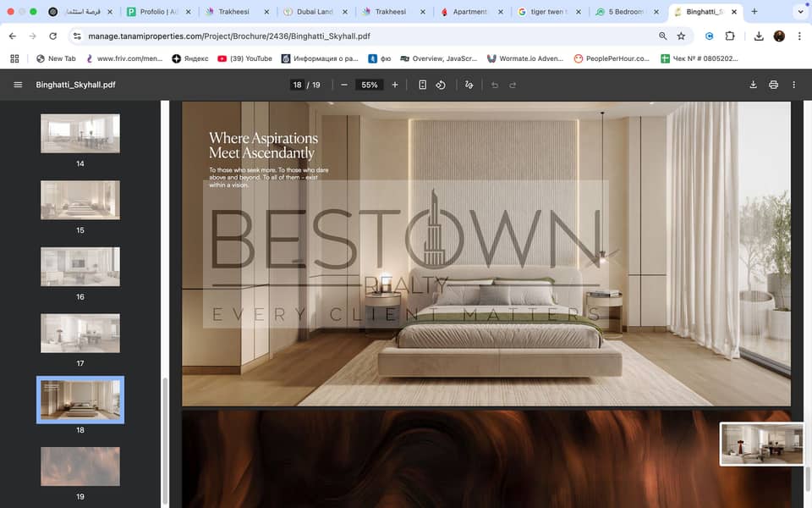The image size is (812, 508).
Task: Print the PDF document
Action: pyautogui.click(x=773, y=85)
